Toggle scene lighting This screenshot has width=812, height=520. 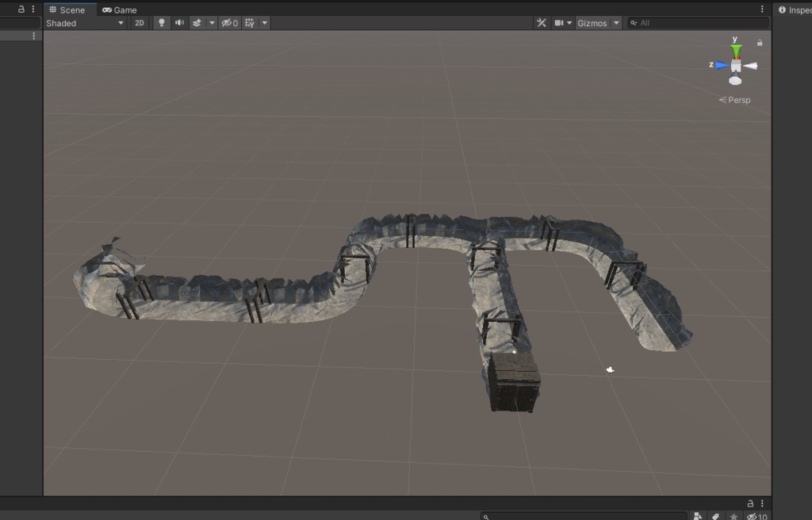pos(162,22)
